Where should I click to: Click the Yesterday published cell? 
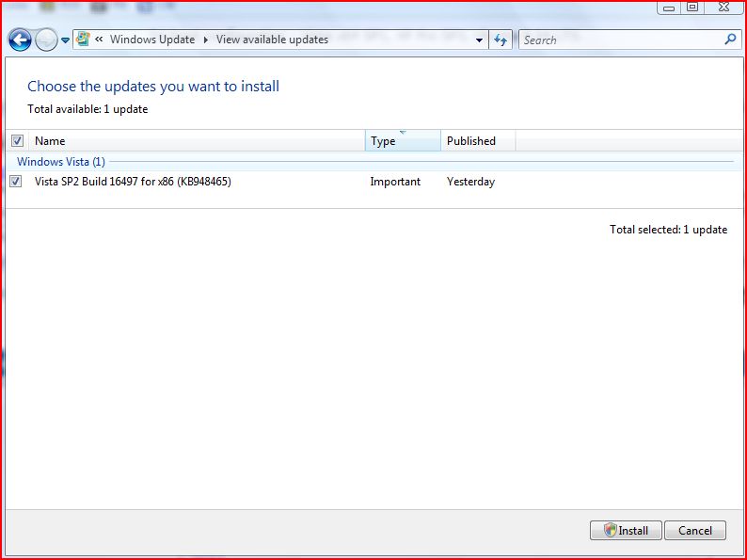tap(470, 182)
